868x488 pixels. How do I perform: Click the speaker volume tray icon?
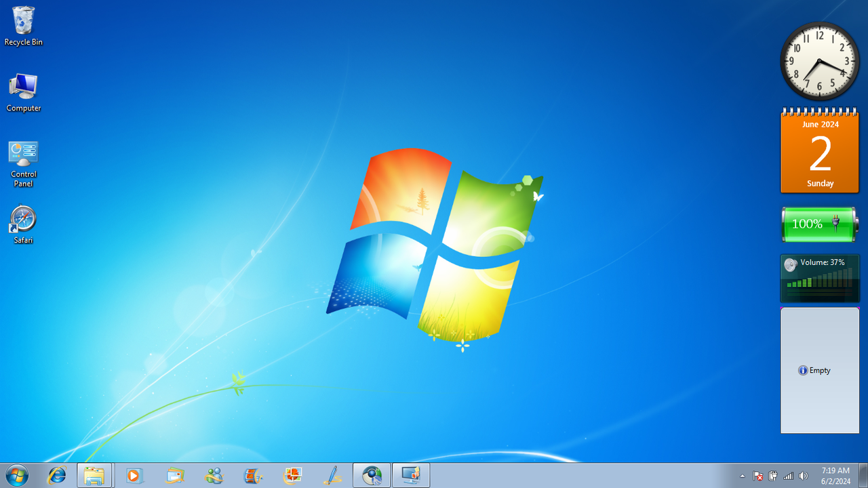tap(804, 476)
